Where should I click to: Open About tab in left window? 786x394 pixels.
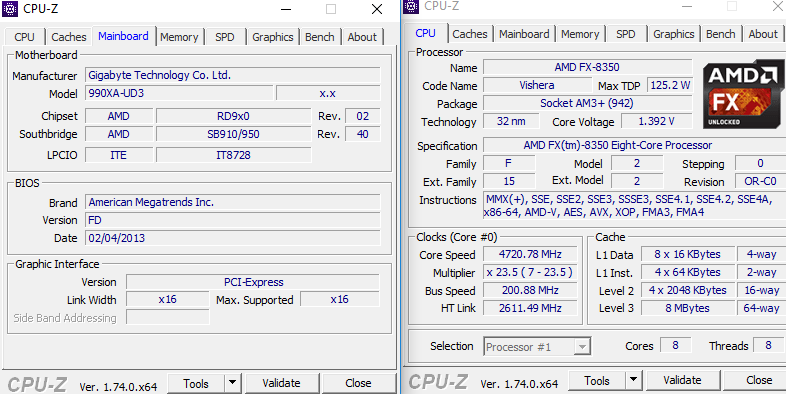[362, 37]
